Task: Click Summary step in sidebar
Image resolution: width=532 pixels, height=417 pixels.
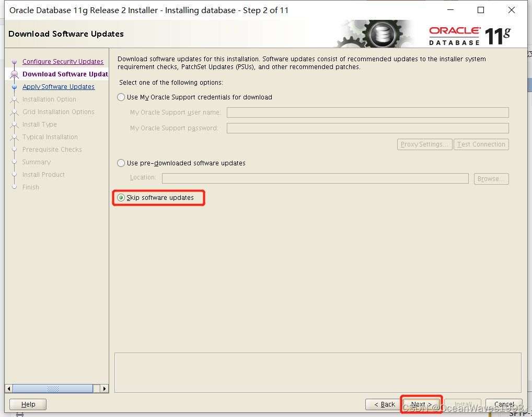Action: 36,162
